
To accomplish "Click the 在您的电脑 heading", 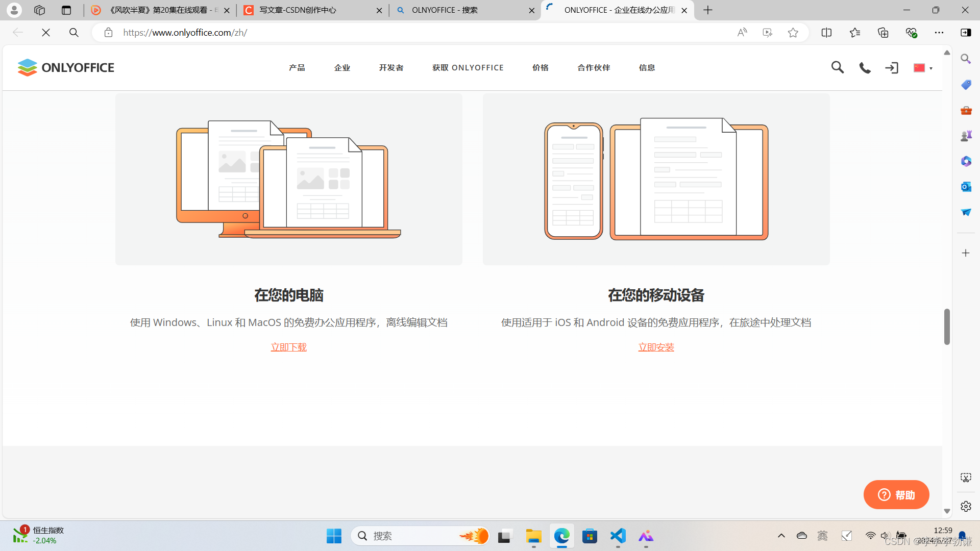I will (289, 295).
